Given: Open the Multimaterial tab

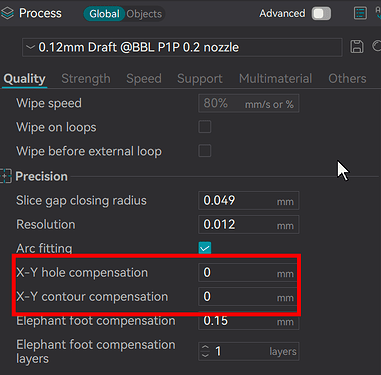Looking at the screenshot, I should (x=275, y=79).
